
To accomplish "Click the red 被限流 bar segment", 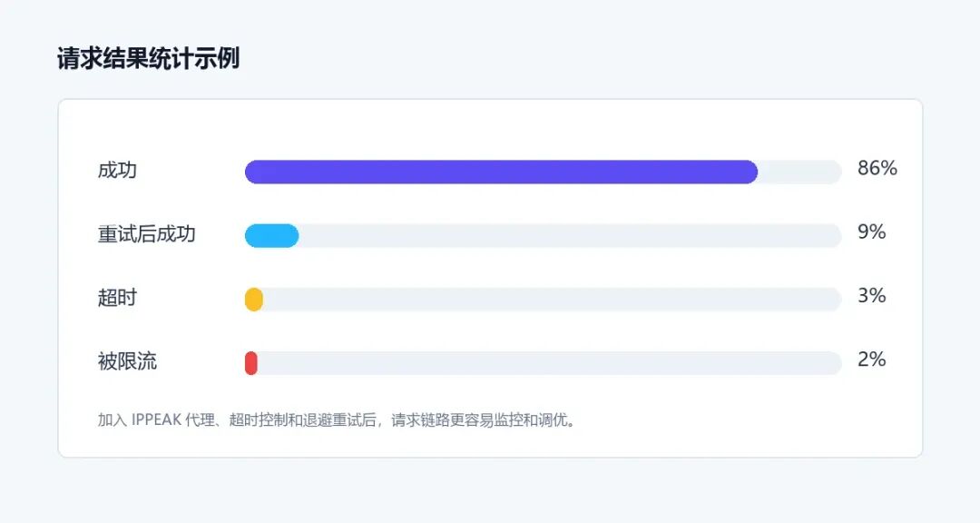I will (x=250, y=363).
